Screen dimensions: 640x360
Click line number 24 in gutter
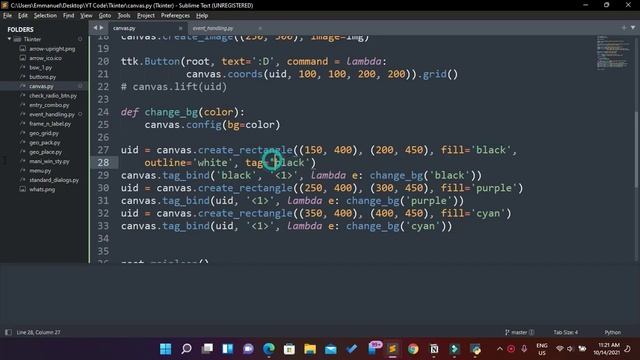[x=103, y=112]
